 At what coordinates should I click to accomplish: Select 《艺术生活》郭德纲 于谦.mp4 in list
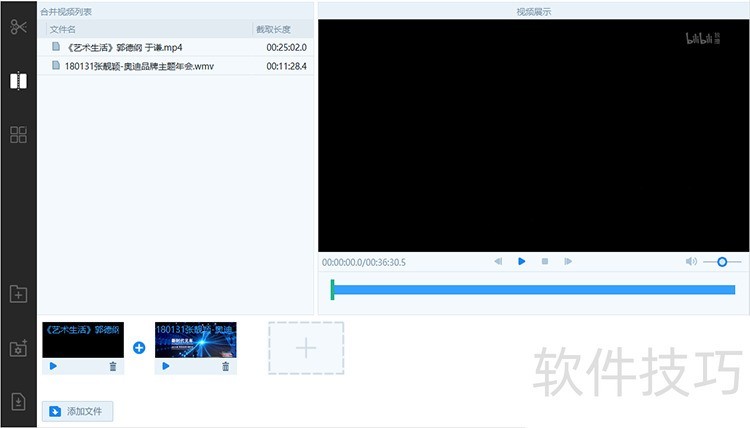pos(176,47)
